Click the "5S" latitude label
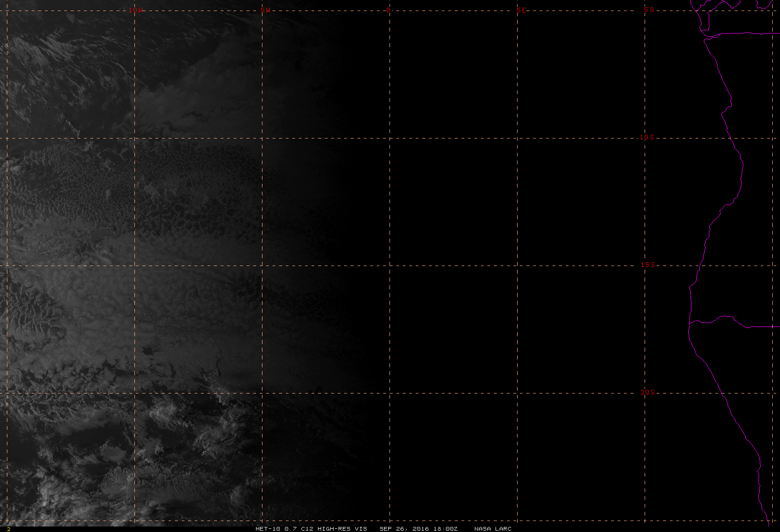780x532 pixels. click(x=649, y=10)
